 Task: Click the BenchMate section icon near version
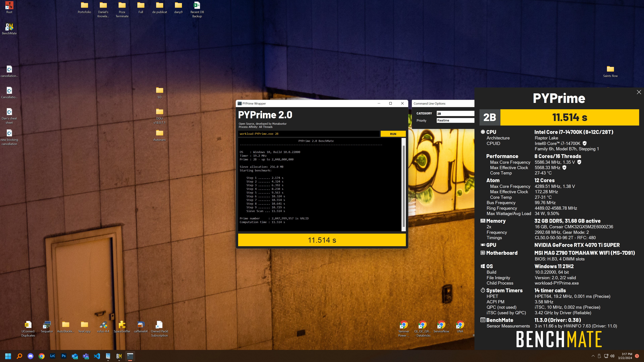pyautogui.click(x=483, y=320)
